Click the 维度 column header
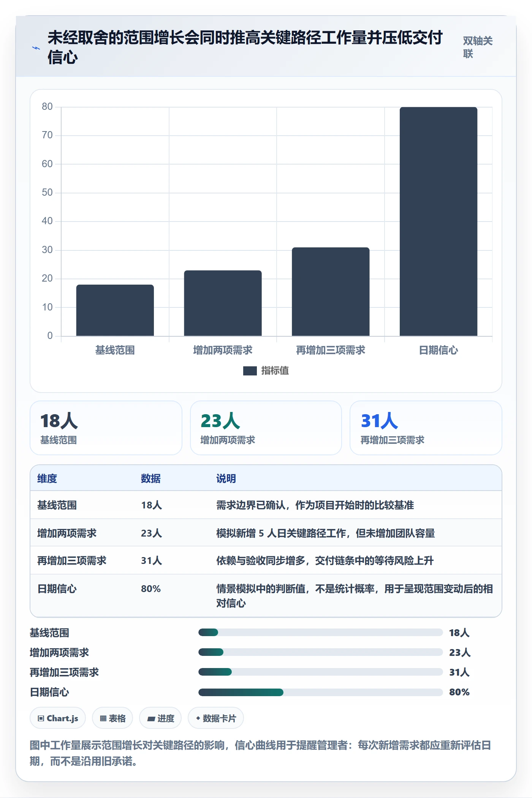The width and height of the screenshot is (532, 798). pyautogui.click(x=47, y=478)
